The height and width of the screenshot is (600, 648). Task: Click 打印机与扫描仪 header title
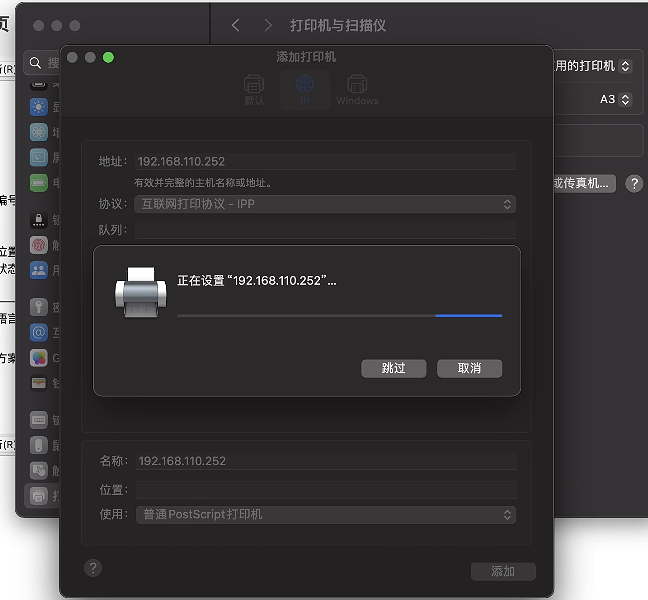(x=338, y=26)
